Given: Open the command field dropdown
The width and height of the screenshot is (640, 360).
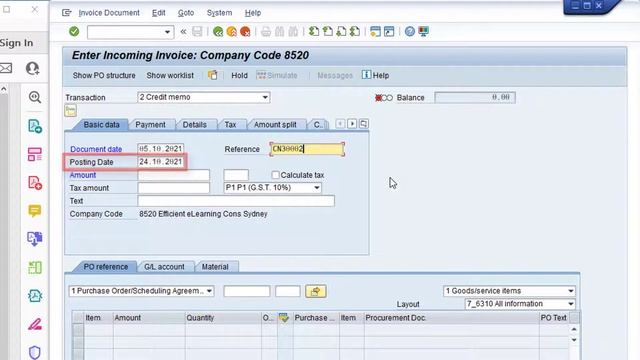Looking at the screenshot, I should (x=167, y=32).
